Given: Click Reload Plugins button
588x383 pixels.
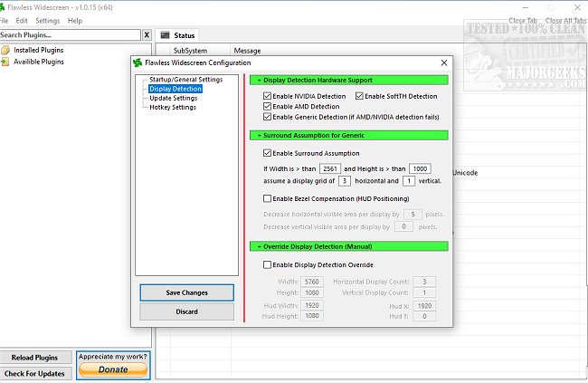Looking at the screenshot, I should point(35,358).
